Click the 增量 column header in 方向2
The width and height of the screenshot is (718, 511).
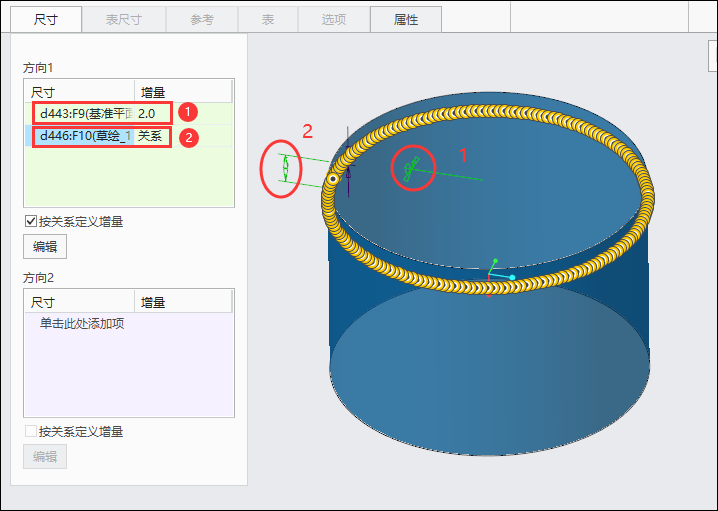[x=183, y=302]
